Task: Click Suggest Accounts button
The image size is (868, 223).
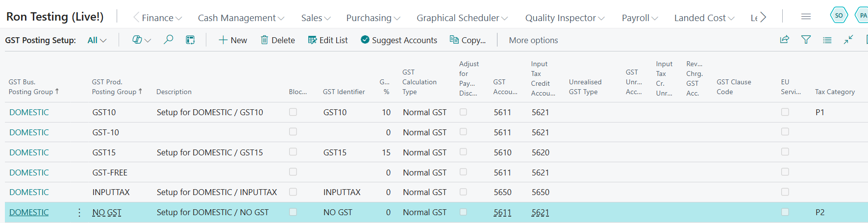Action: [x=398, y=40]
